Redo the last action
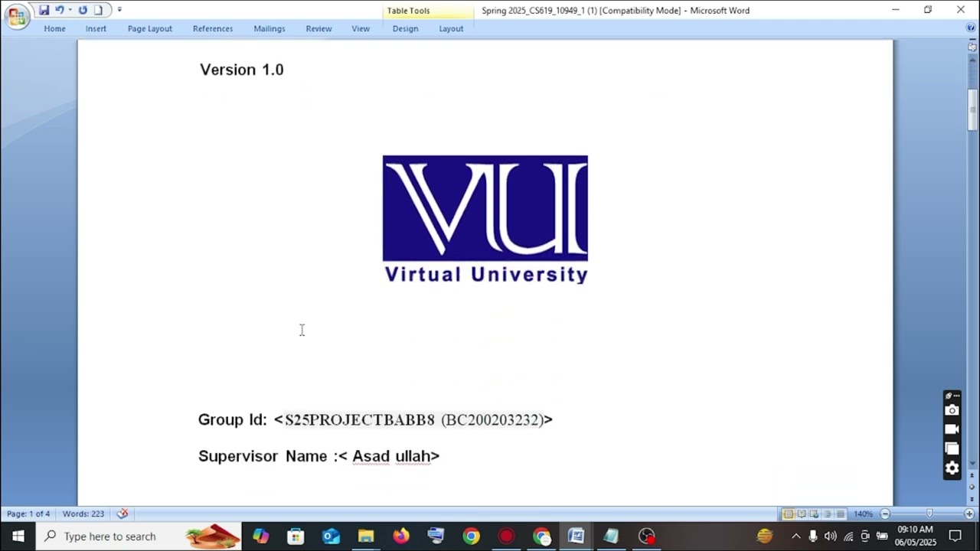This screenshot has height=551, width=980. click(83, 10)
